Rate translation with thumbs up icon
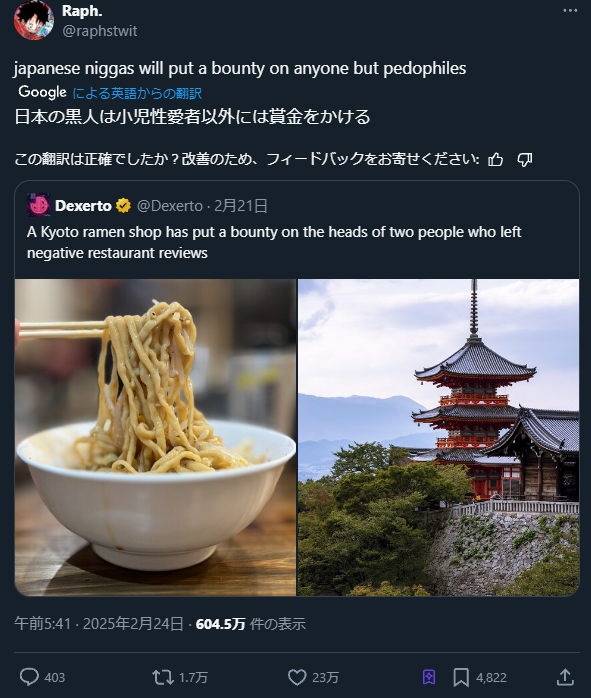Image resolution: width=591 pixels, height=698 pixels. click(x=495, y=159)
